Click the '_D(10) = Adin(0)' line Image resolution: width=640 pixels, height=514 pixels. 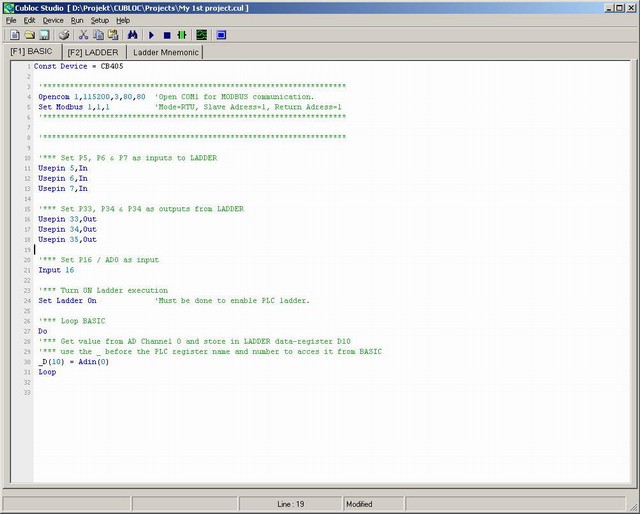click(x=74, y=362)
